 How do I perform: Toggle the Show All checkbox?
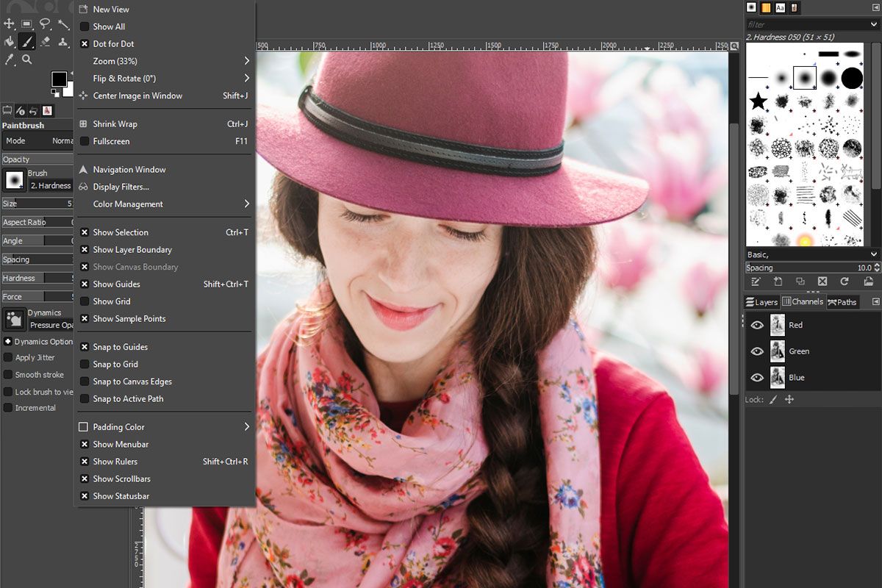[85, 26]
